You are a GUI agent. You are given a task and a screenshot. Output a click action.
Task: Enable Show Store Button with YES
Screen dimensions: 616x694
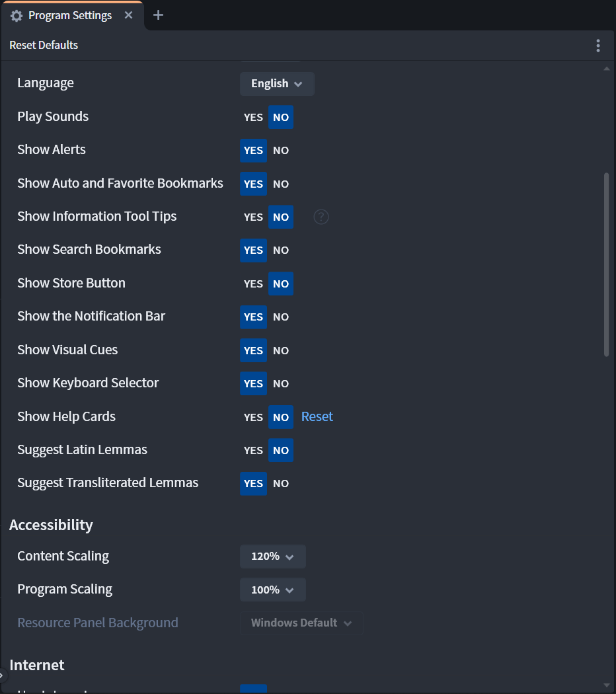click(253, 284)
